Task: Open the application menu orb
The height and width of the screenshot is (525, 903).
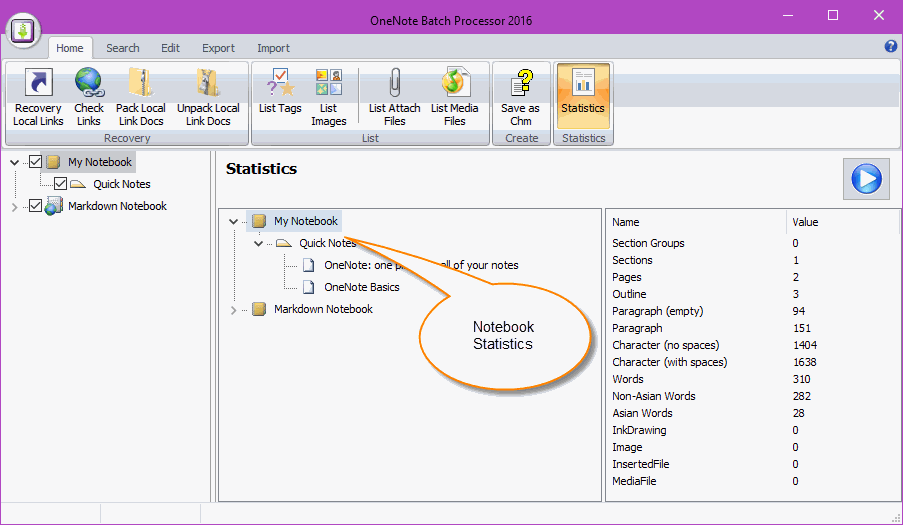Action: point(23,31)
